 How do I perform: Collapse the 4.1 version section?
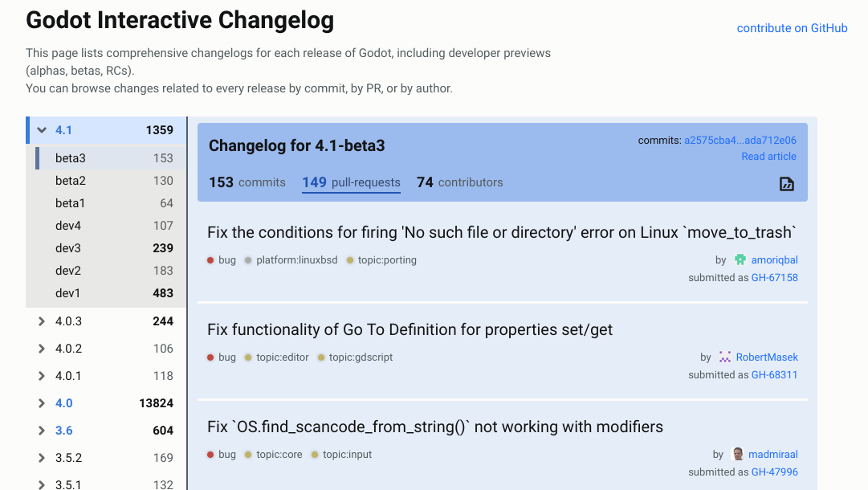(x=41, y=129)
